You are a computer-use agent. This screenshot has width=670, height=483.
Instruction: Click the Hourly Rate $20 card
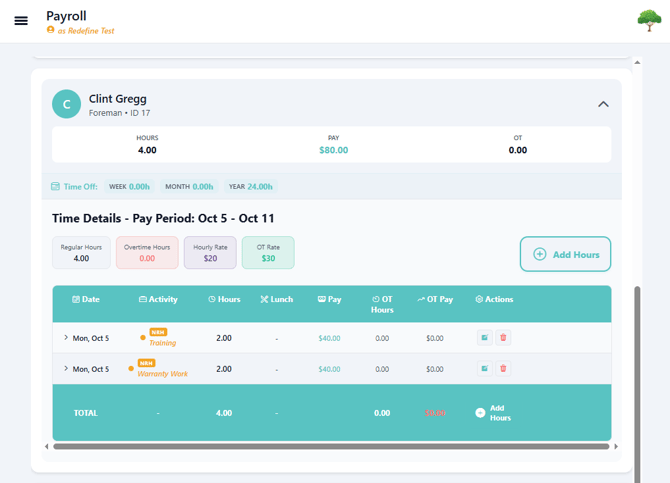click(x=210, y=253)
